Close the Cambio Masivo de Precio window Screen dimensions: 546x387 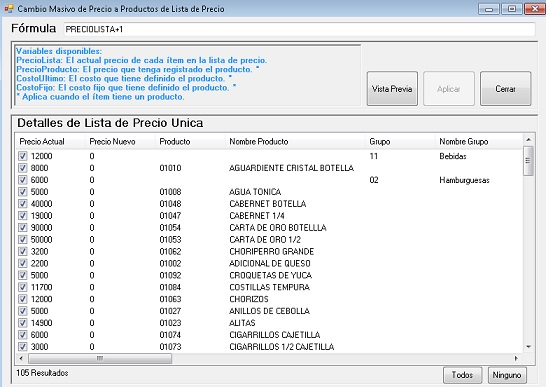(x=535, y=9)
